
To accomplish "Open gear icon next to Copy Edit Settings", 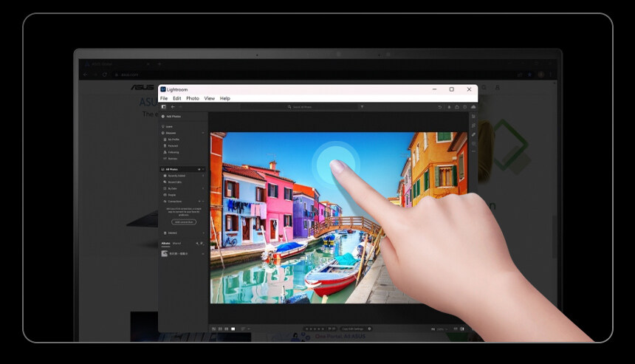I will point(369,329).
